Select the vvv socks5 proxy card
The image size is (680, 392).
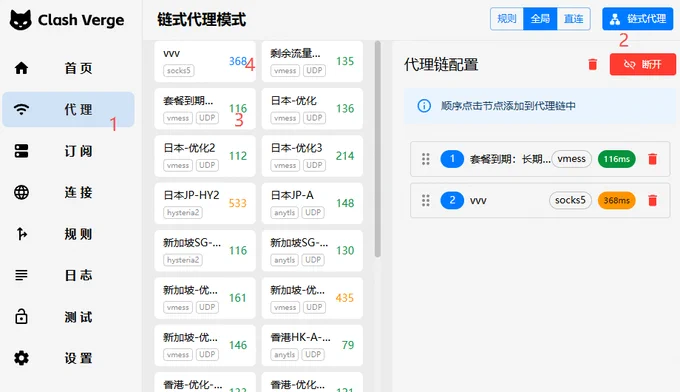pyautogui.click(x=205, y=62)
